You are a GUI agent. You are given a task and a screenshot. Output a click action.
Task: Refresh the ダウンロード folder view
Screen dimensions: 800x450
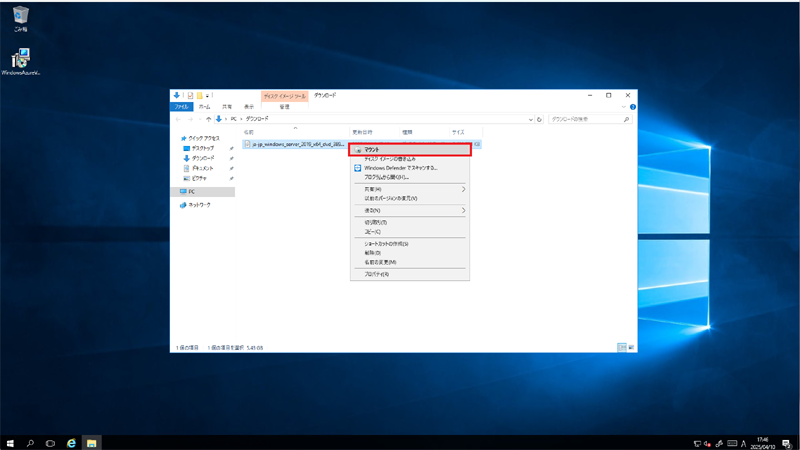point(540,119)
